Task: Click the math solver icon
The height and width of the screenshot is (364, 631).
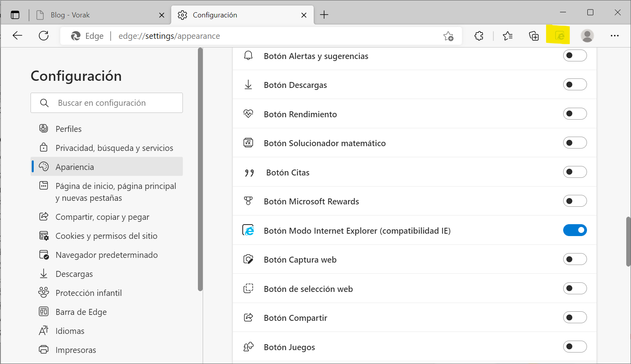Action: pos(248,143)
